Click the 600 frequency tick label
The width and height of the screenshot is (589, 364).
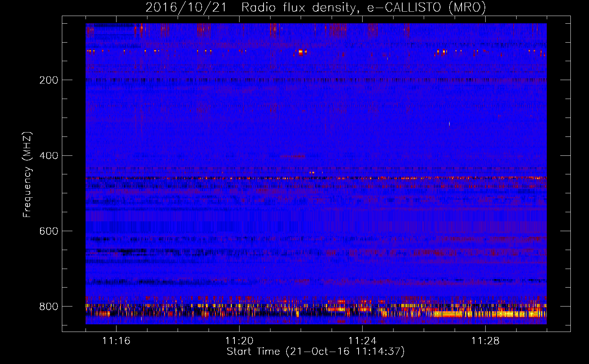coord(49,231)
